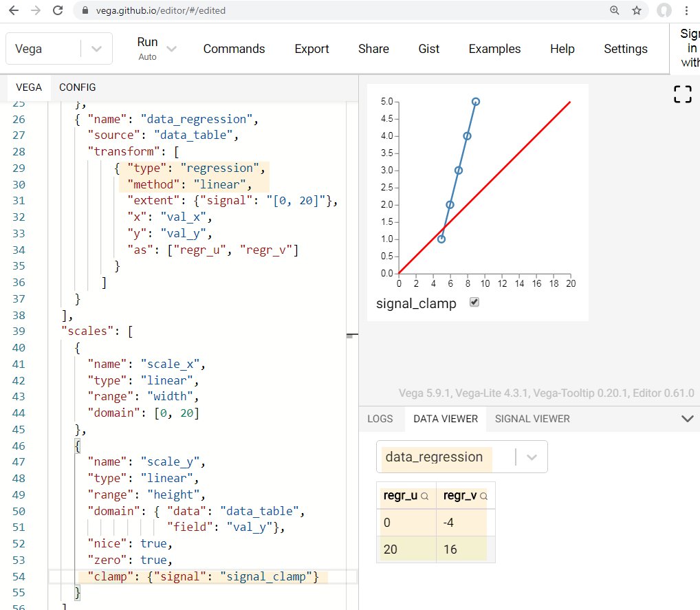Open the LOGS tab
Image resolution: width=700 pixels, height=610 pixels.
[x=380, y=419]
